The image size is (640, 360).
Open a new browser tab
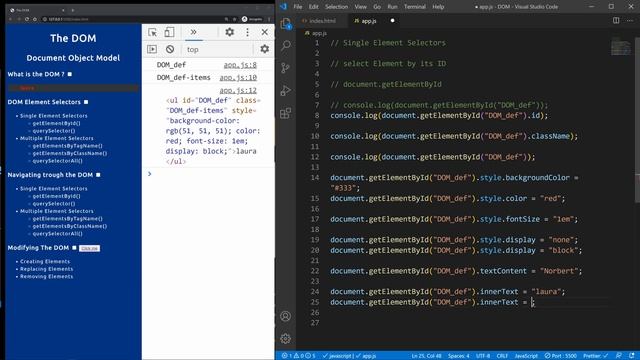coord(73,10)
